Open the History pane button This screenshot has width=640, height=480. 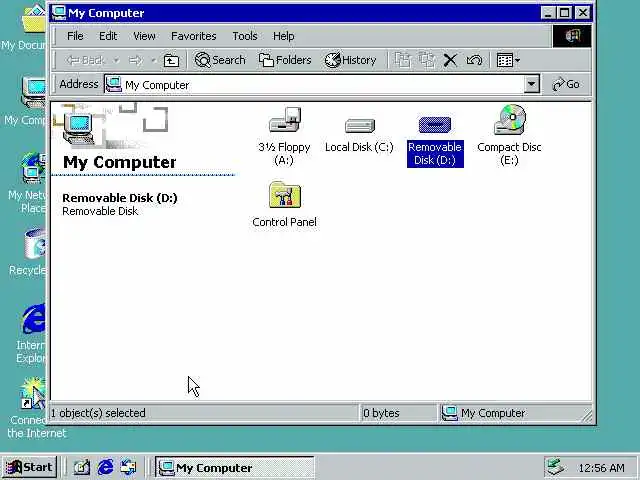tap(350, 60)
